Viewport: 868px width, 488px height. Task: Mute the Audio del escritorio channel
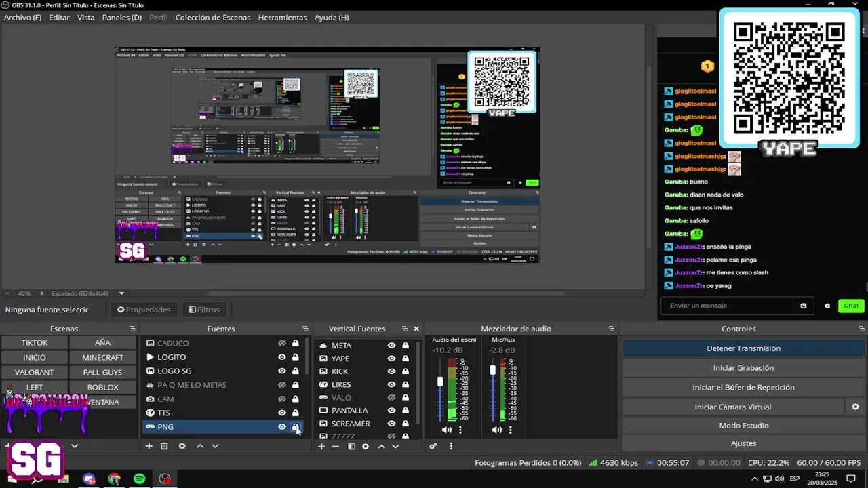tap(446, 430)
